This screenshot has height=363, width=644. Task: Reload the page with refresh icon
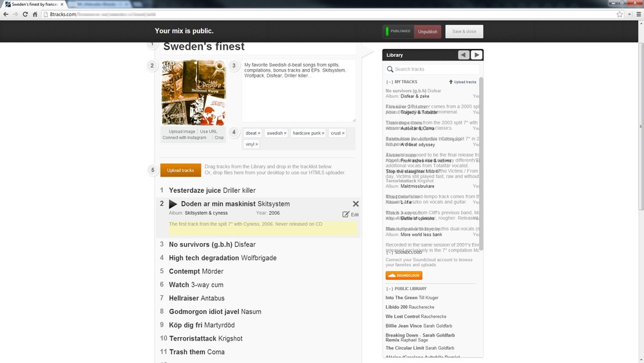[x=25, y=14]
